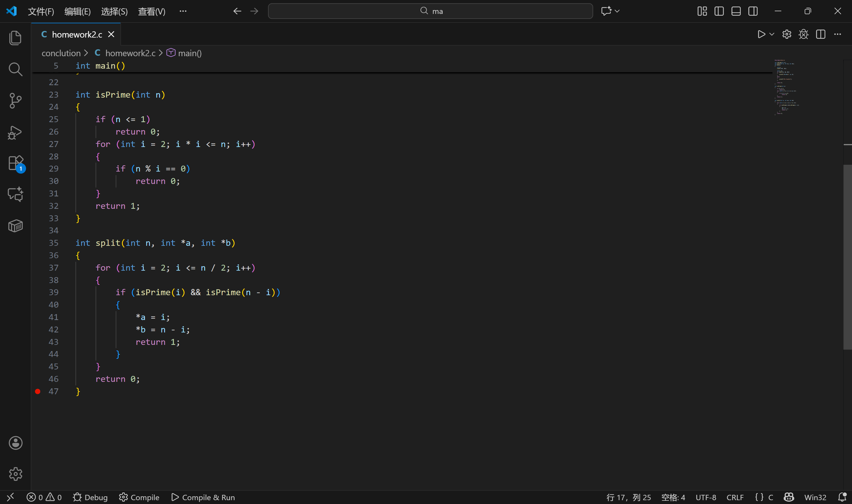Expand the run button dropdown arrow
Image resolution: width=852 pixels, height=504 pixels.
(x=772, y=34)
